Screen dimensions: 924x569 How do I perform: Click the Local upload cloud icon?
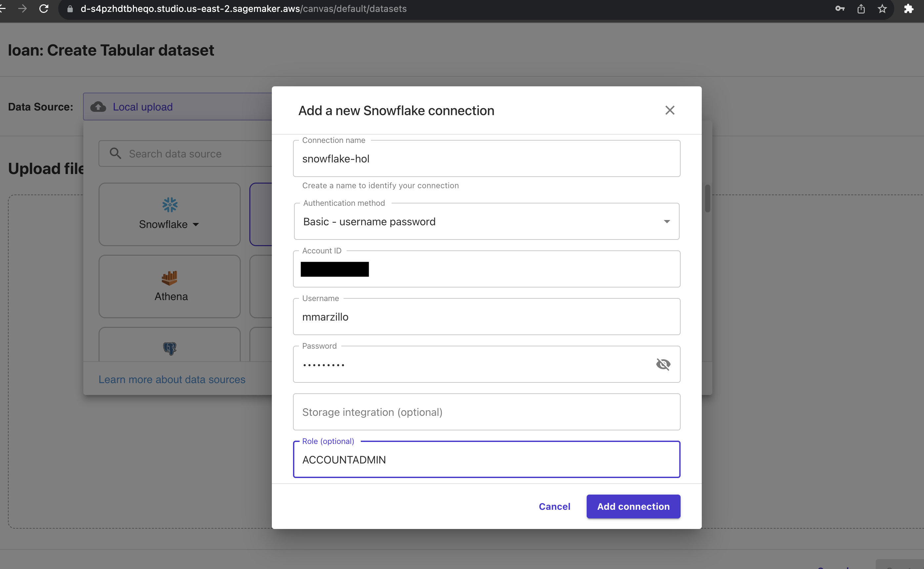pos(98,107)
